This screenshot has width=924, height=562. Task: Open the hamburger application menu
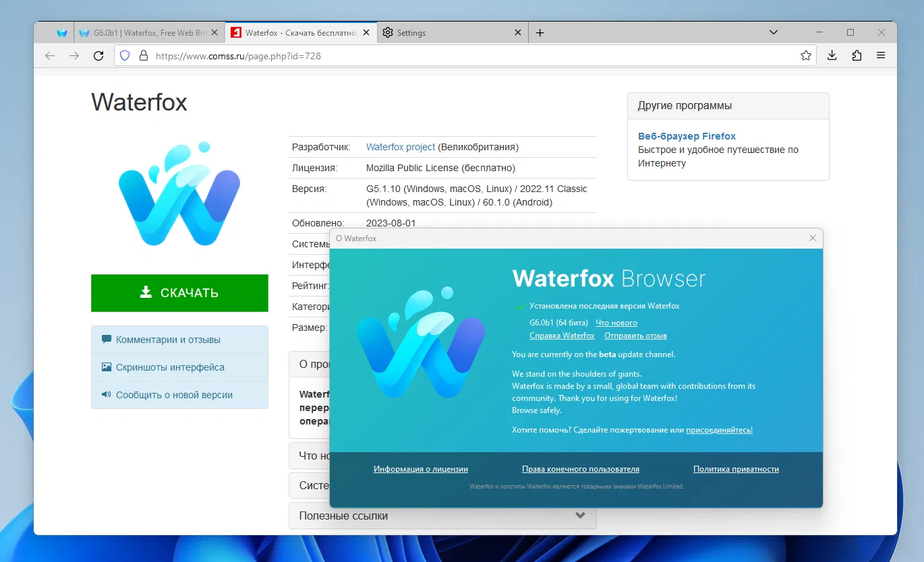pyautogui.click(x=881, y=56)
